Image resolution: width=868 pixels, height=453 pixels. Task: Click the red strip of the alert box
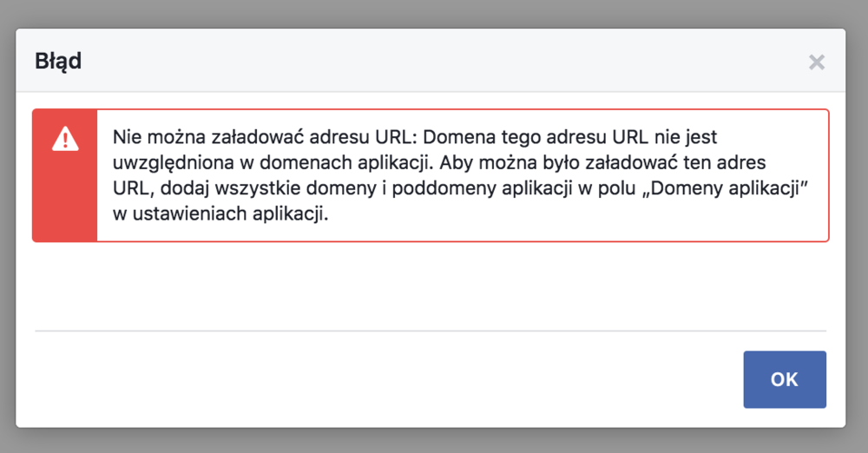(65, 200)
